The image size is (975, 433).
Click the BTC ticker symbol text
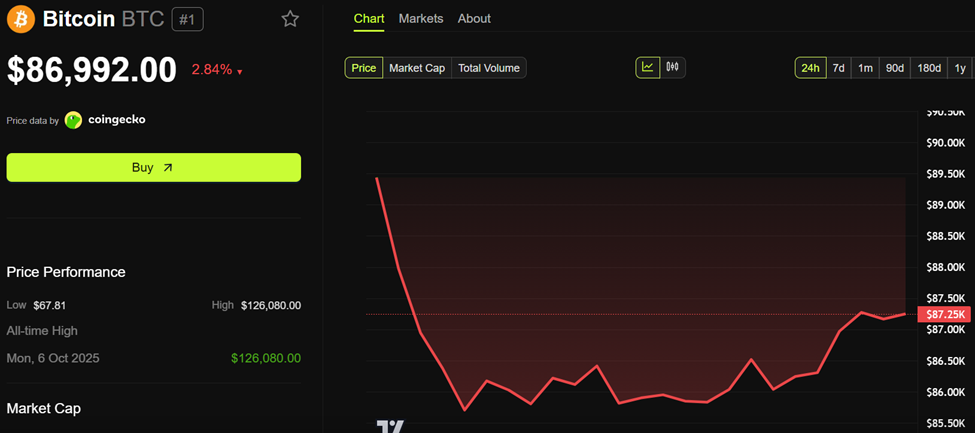[x=143, y=19]
